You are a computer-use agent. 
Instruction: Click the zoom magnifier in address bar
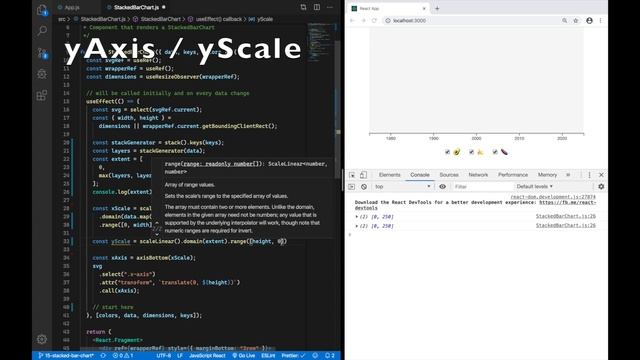click(x=564, y=20)
